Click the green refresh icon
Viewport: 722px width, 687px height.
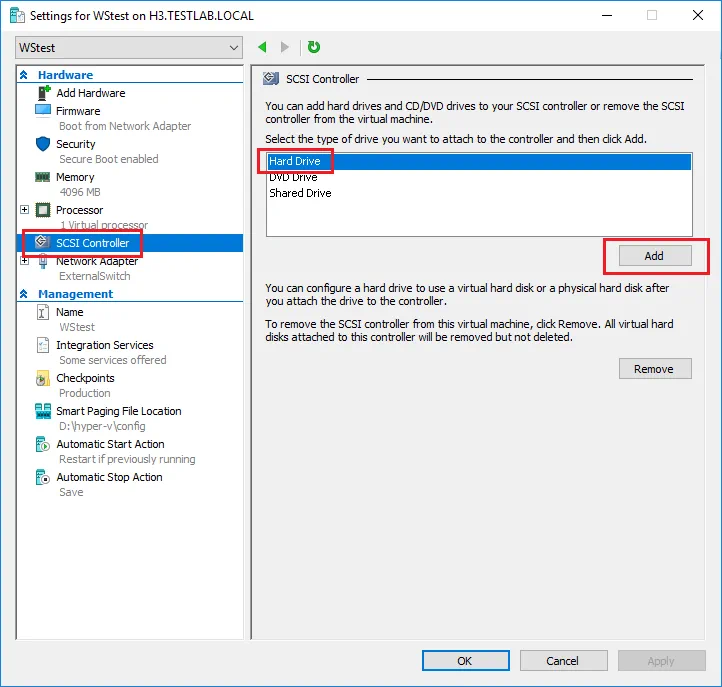pyautogui.click(x=314, y=47)
